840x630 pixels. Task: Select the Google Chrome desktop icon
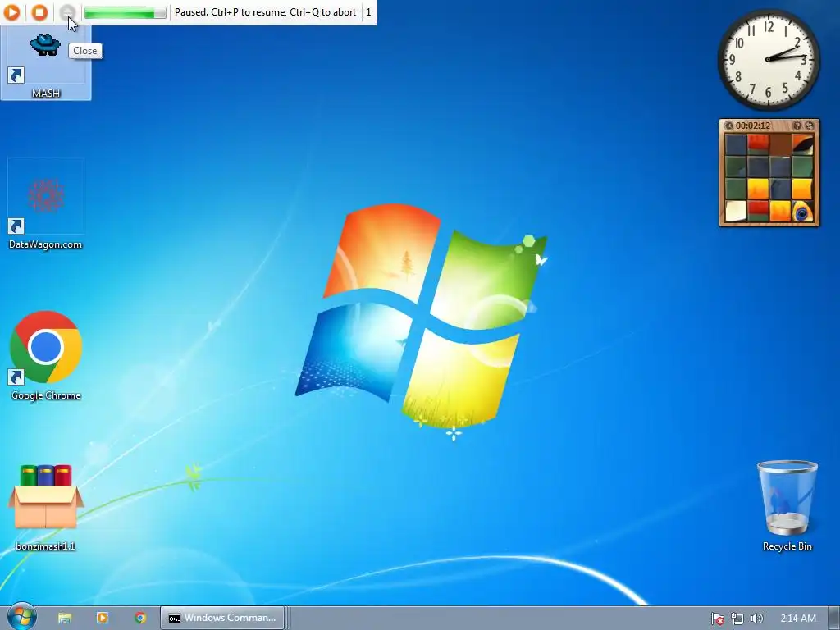pos(46,356)
